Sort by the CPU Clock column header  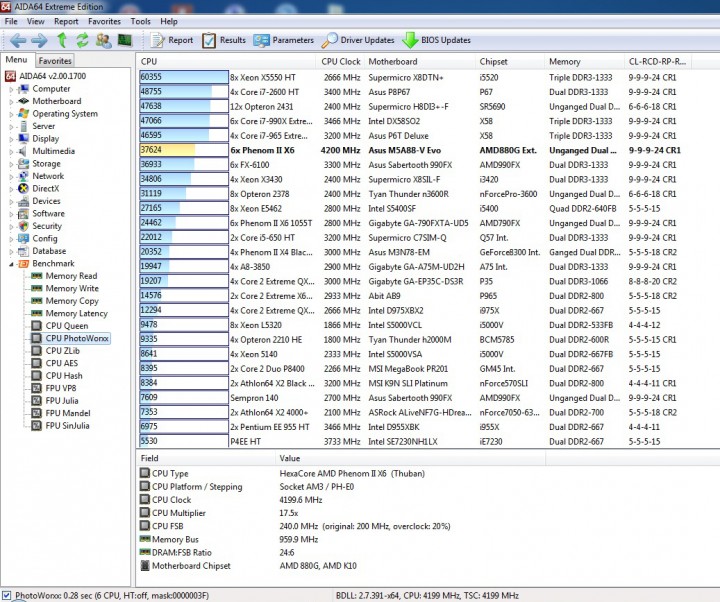pos(340,62)
